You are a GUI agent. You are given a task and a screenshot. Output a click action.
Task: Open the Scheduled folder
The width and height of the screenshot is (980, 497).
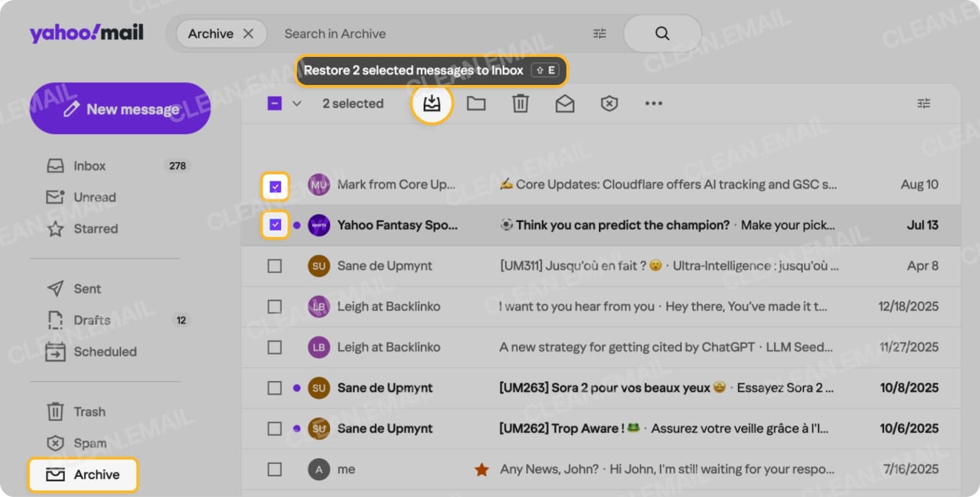click(104, 352)
